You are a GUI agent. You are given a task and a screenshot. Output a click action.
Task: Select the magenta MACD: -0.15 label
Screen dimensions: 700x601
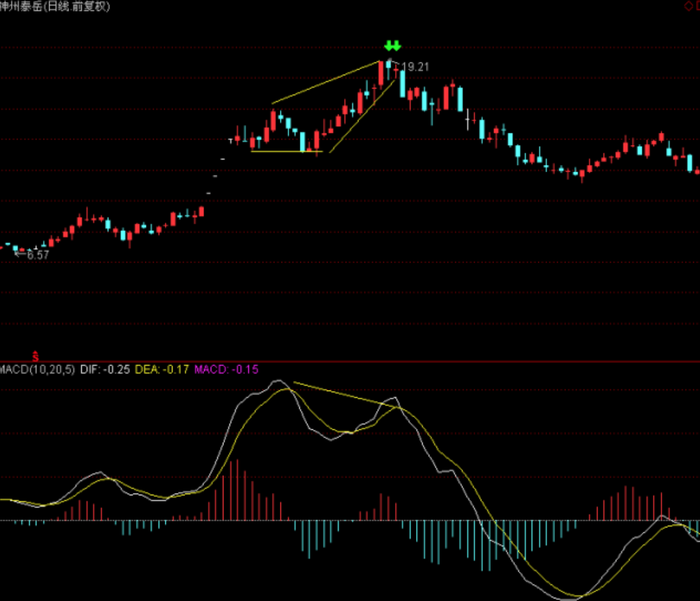(x=226, y=370)
